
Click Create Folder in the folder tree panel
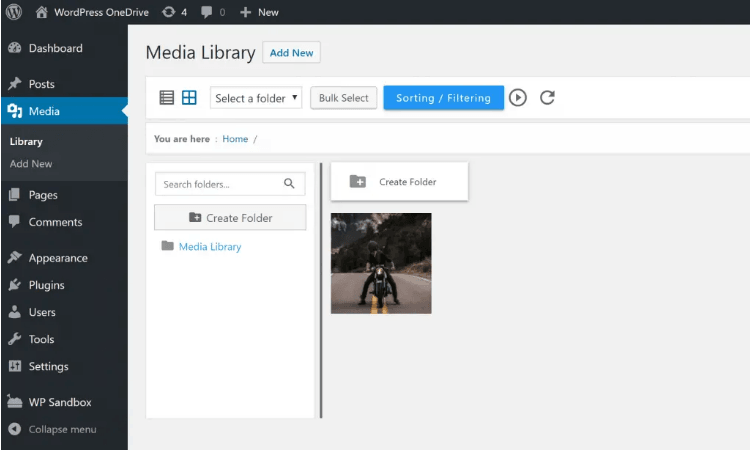click(230, 218)
